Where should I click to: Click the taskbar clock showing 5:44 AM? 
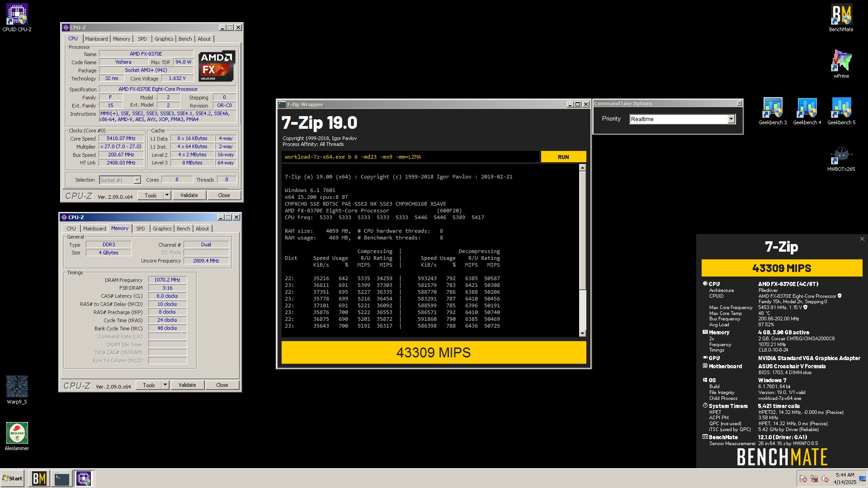click(x=845, y=479)
